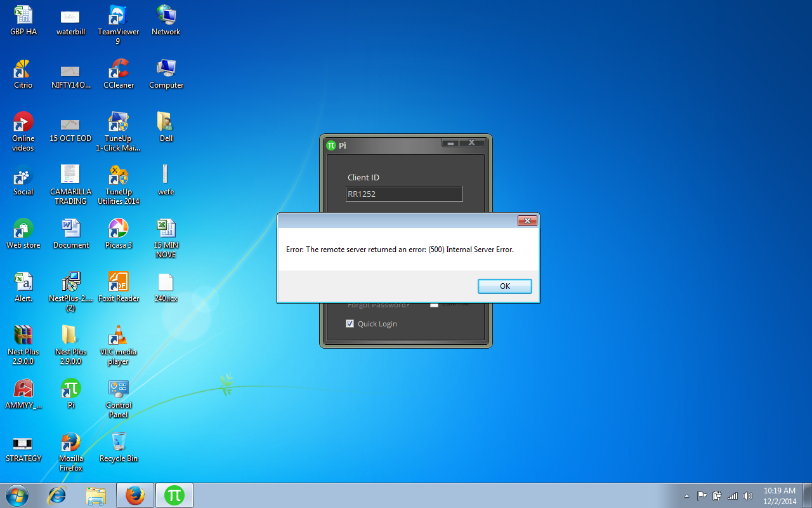Open the Recycle Bin
The width and height of the screenshot is (812, 508).
coord(119,448)
